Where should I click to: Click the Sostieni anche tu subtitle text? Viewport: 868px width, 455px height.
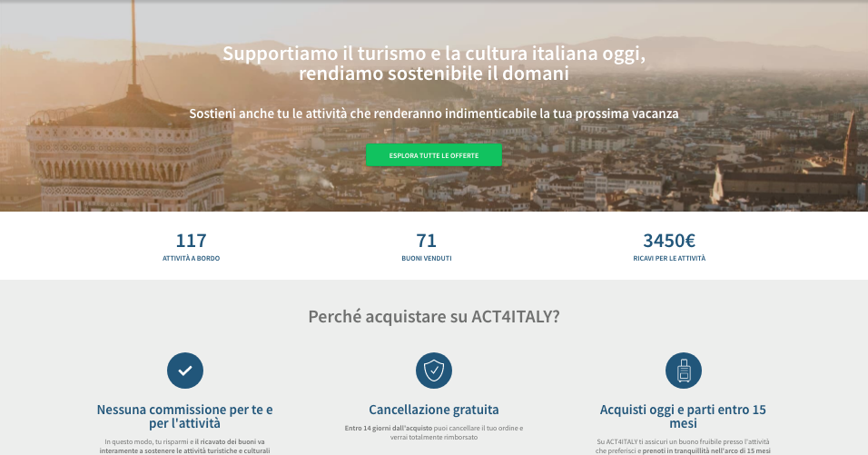(434, 114)
